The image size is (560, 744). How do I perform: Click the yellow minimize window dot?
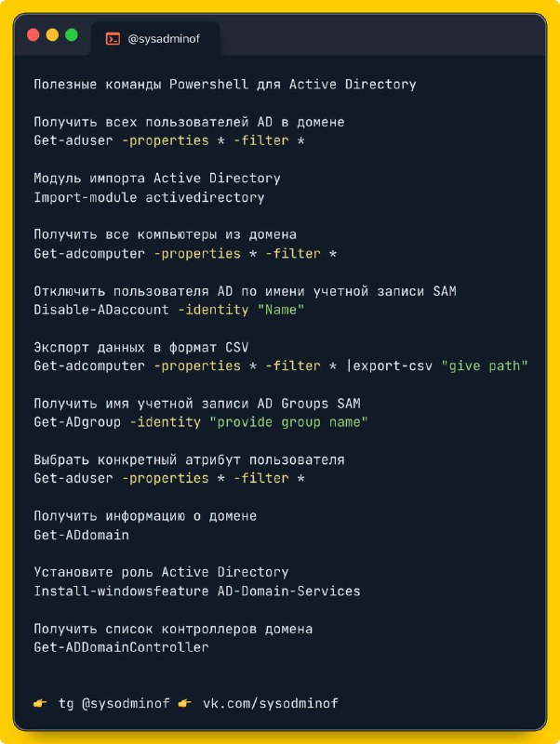52,34
